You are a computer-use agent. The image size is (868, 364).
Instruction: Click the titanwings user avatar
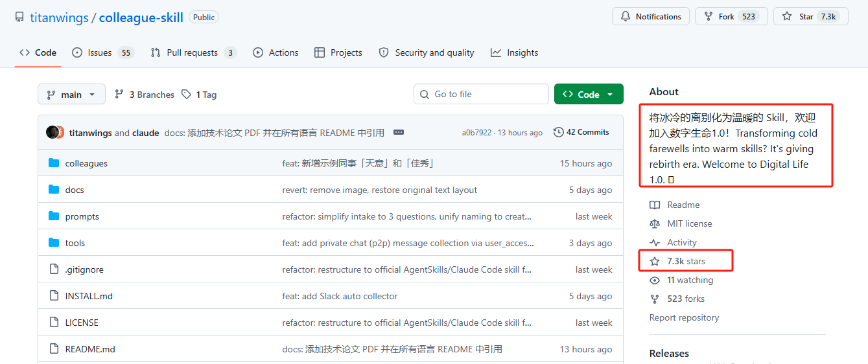[53, 132]
